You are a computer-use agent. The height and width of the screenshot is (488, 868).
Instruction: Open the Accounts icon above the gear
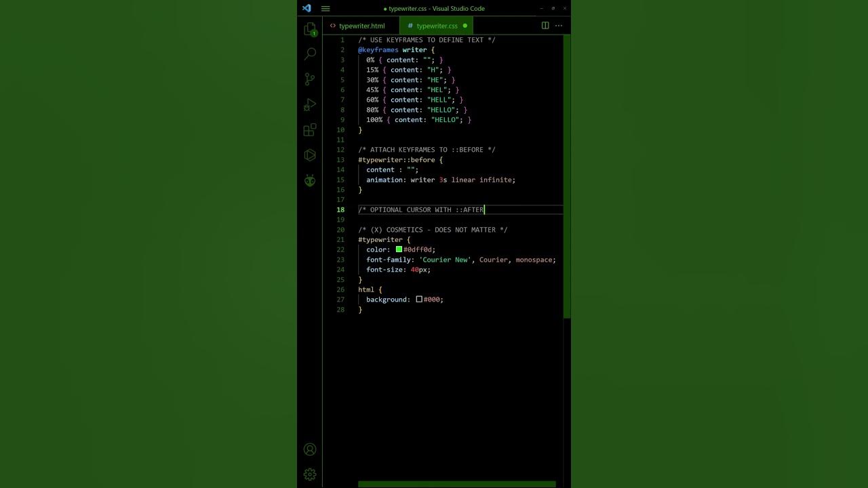click(x=310, y=449)
